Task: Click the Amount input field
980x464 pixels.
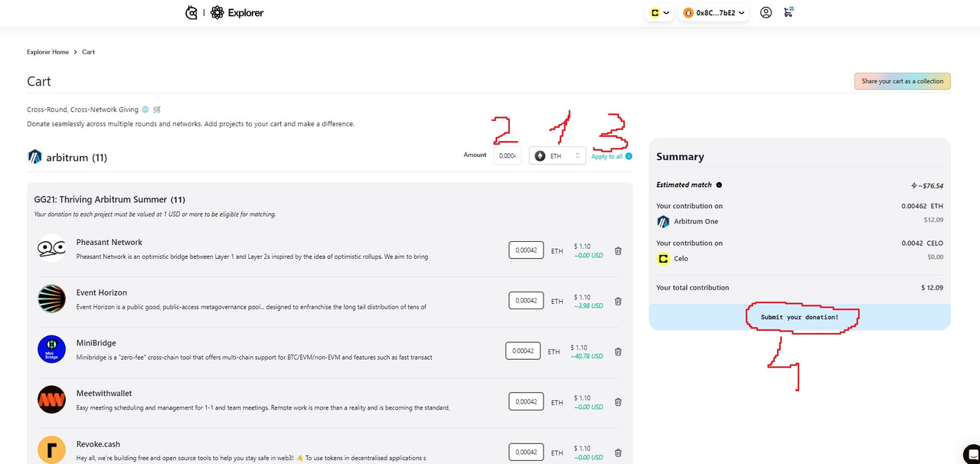Action: pyautogui.click(x=508, y=155)
